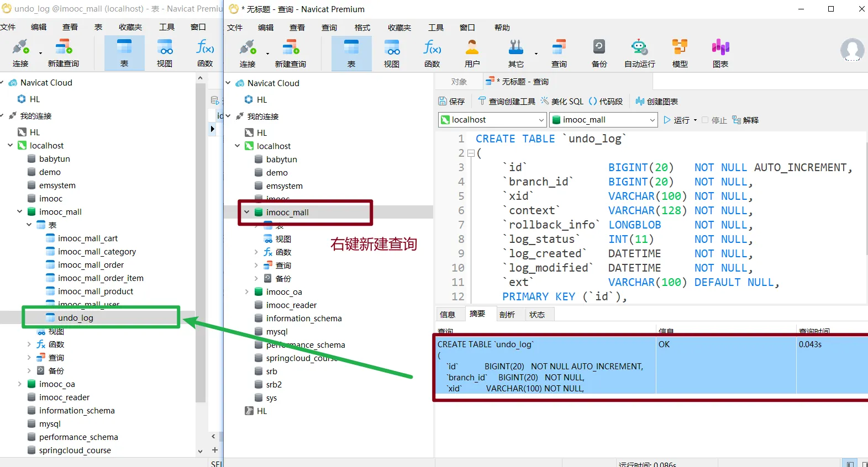Open the imooc_mall database dropdown in query editor
Image resolution: width=868 pixels, height=467 pixels.
coord(603,120)
